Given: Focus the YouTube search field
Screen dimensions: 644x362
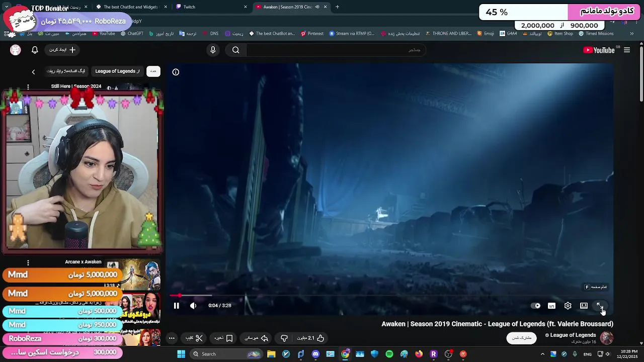Looking at the screenshot, I should pos(336,50).
